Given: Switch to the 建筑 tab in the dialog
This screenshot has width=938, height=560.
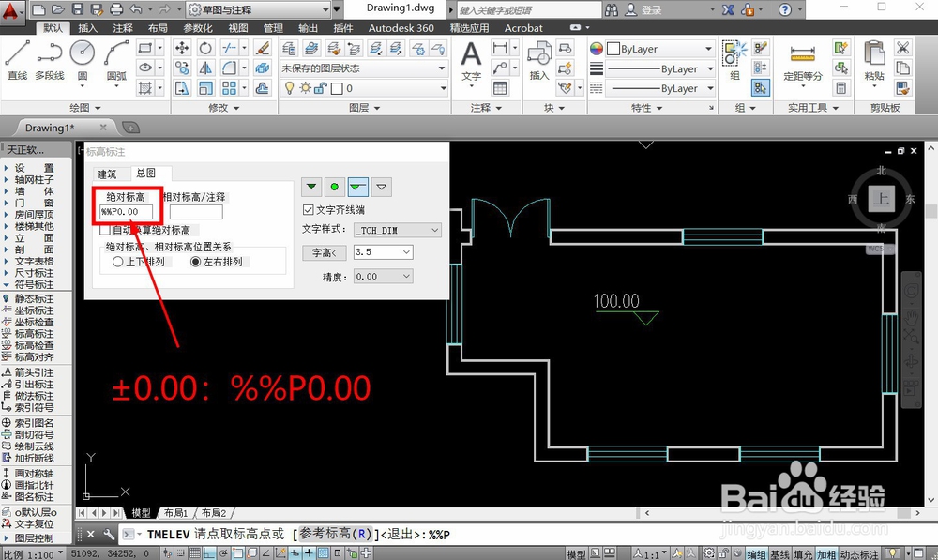Looking at the screenshot, I should 108,174.
